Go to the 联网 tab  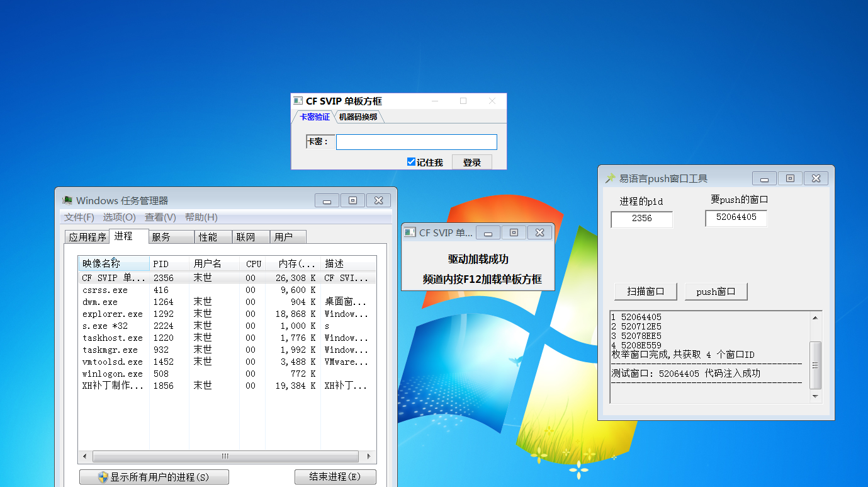251,238
